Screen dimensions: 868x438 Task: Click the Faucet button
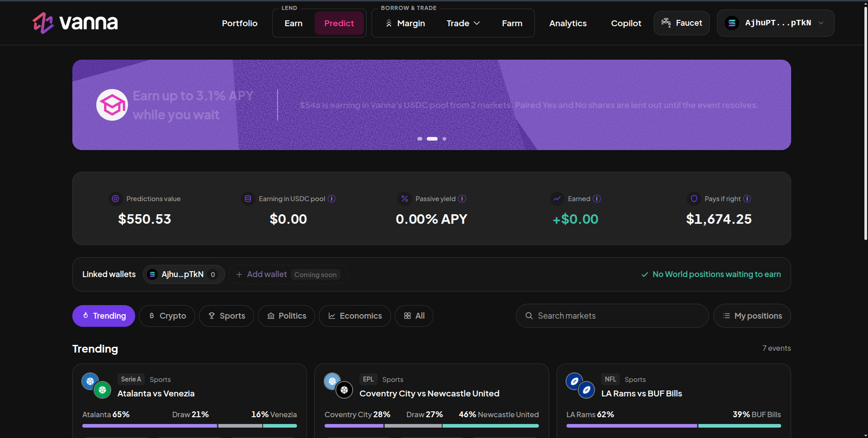click(x=682, y=23)
